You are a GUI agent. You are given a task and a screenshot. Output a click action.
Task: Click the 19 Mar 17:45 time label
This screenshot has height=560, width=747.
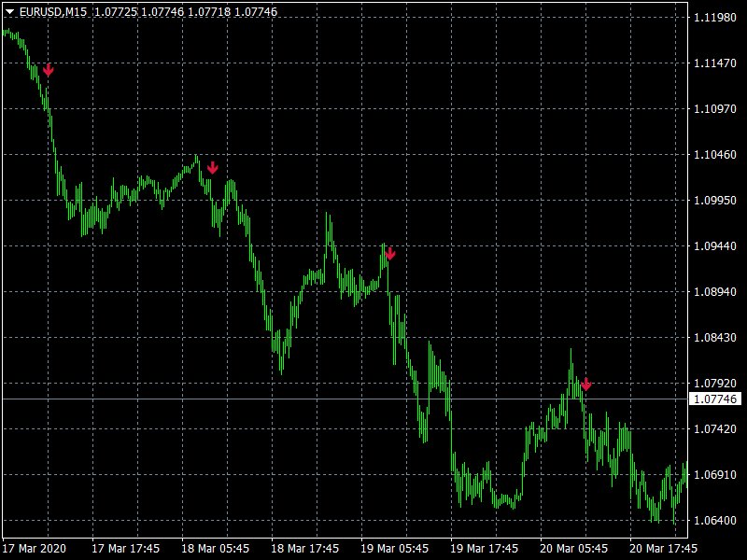pos(484,549)
